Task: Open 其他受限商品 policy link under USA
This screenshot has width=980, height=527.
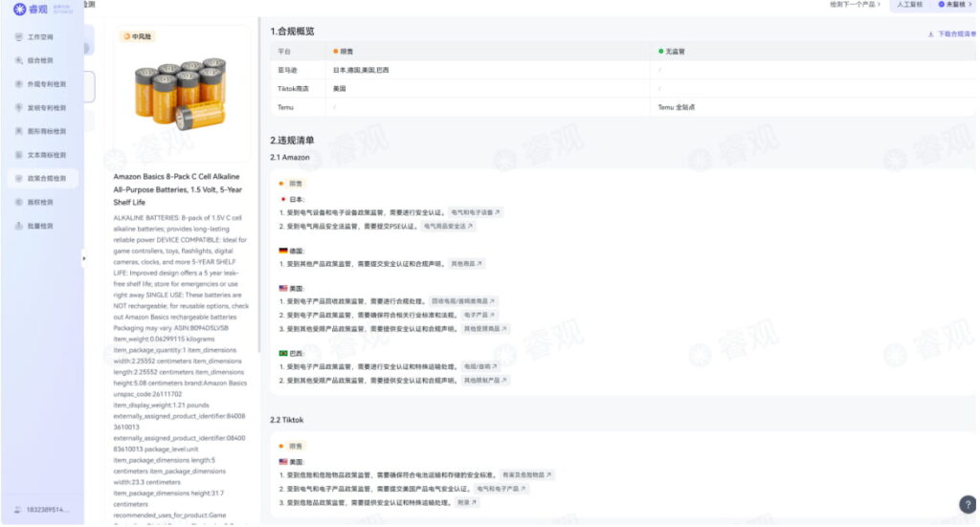Action: [x=485, y=329]
